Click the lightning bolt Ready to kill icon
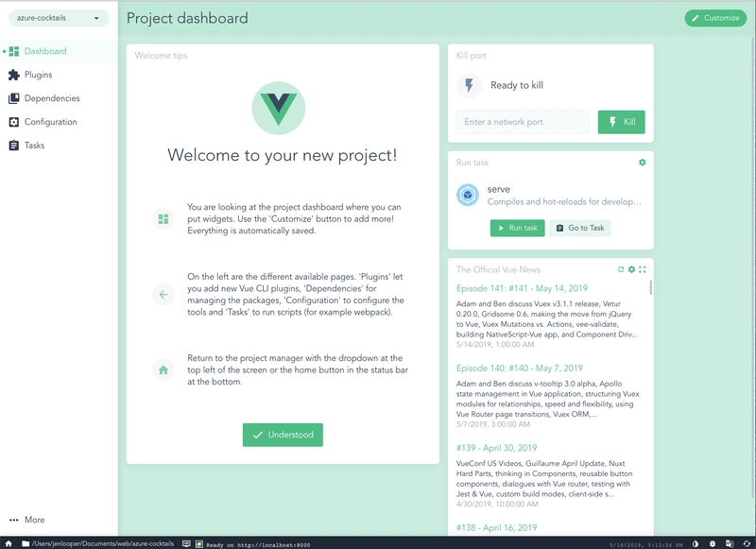 (x=469, y=85)
